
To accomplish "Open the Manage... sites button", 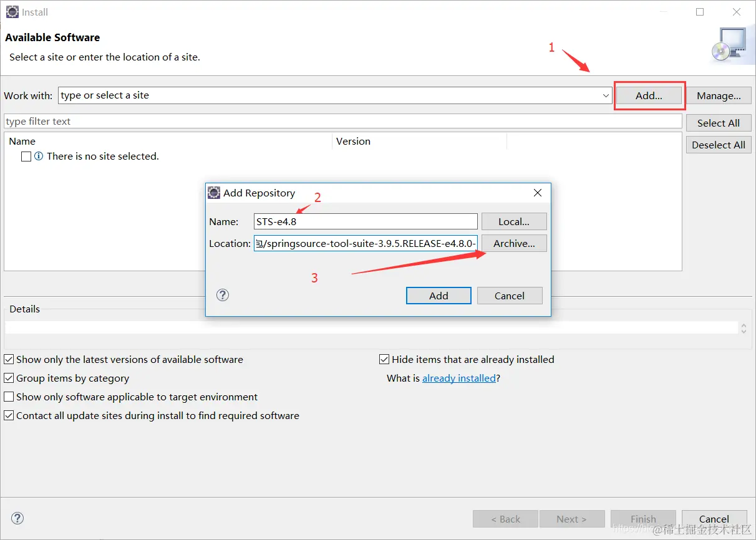I will (719, 95).
